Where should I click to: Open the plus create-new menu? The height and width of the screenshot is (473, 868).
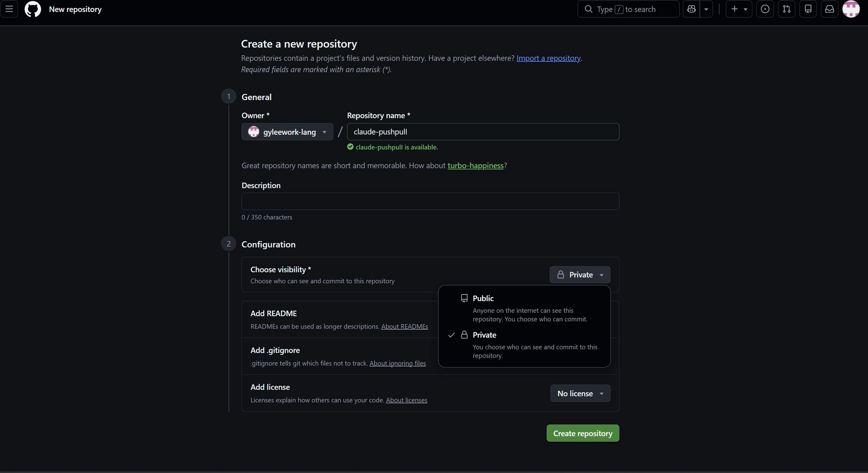pos(739,9)
